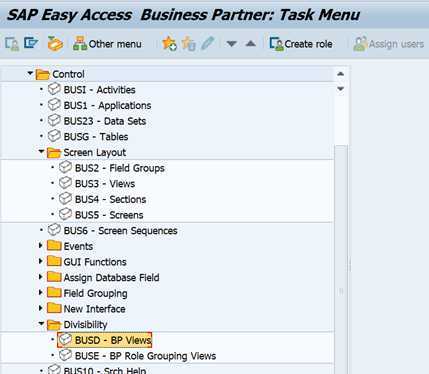Click the BUS2 Field Groups cube icon
This screenshot has height=374, width=429.
(65, 168)
